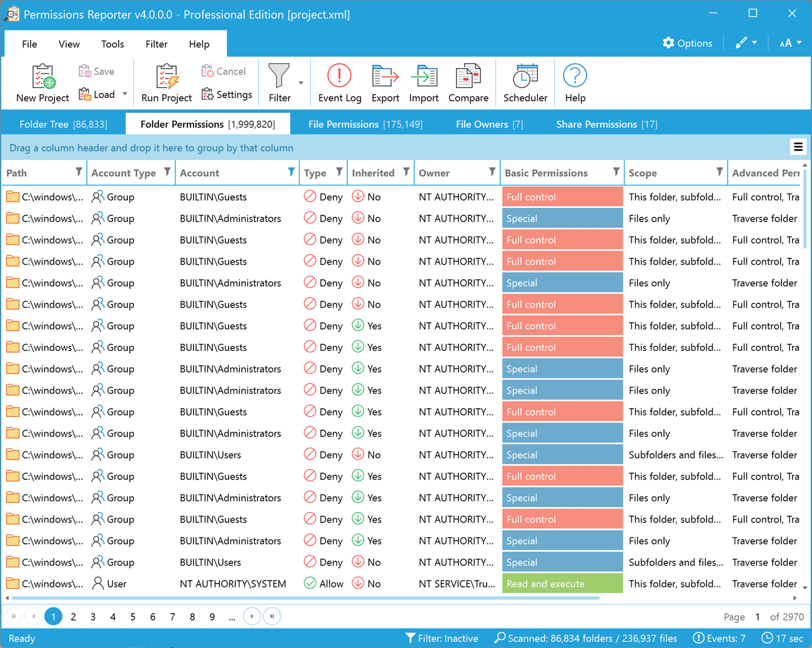Open the Compare tool
Image resolution: width=812 pixels, height=648 pixels.
(468, 82)
